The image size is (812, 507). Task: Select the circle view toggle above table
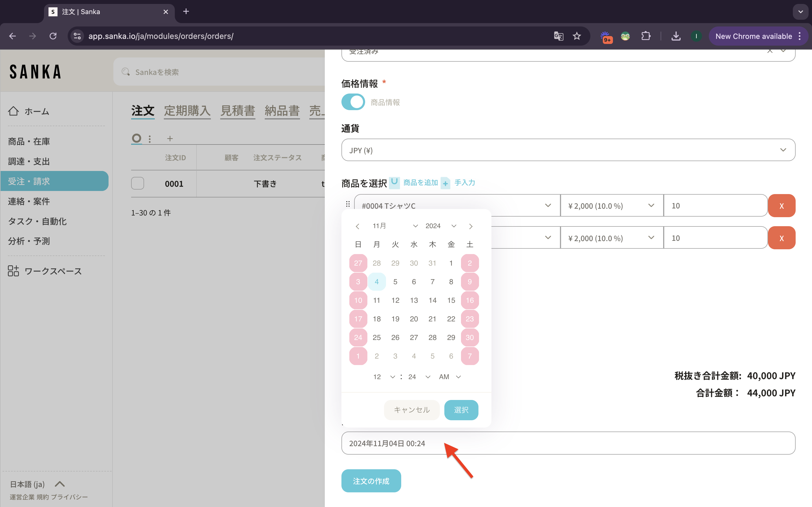[x=136, y=138]
